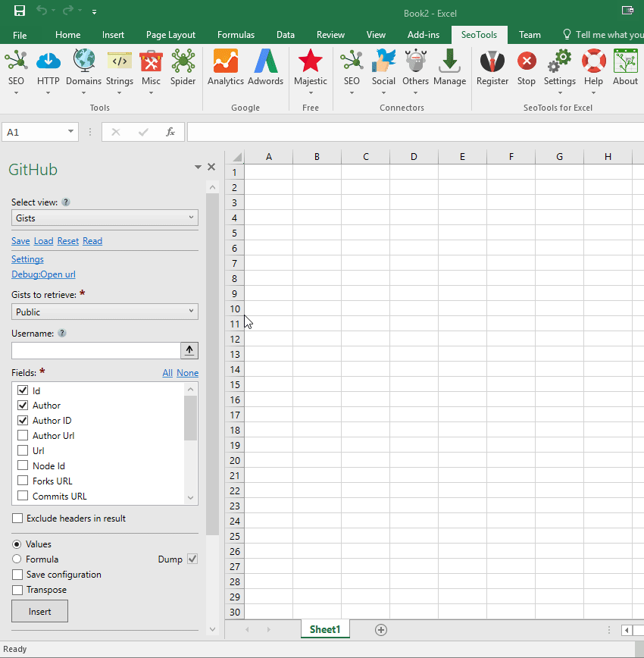Image resolution: width=644 pixels, height=658 pixels.
Task: Click the help icon next to Username
Action: coord(62,334)
